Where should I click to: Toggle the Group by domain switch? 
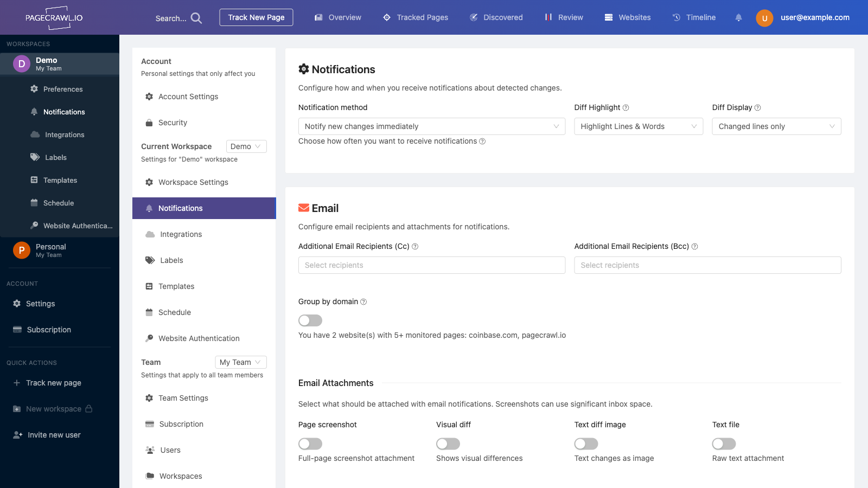310,320
